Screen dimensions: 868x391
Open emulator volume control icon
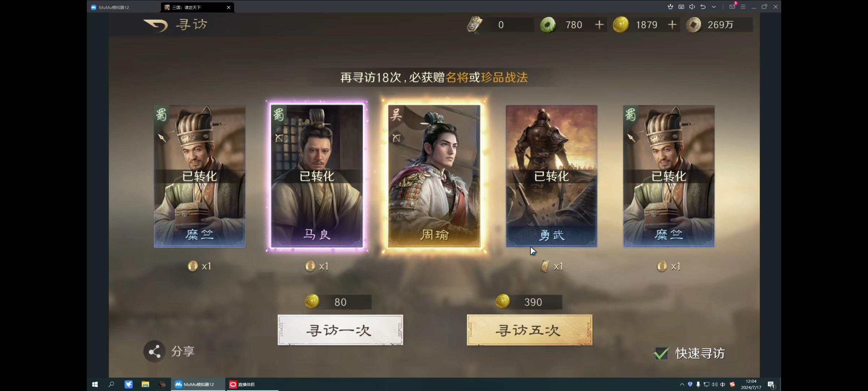click(x=692, y=7)
